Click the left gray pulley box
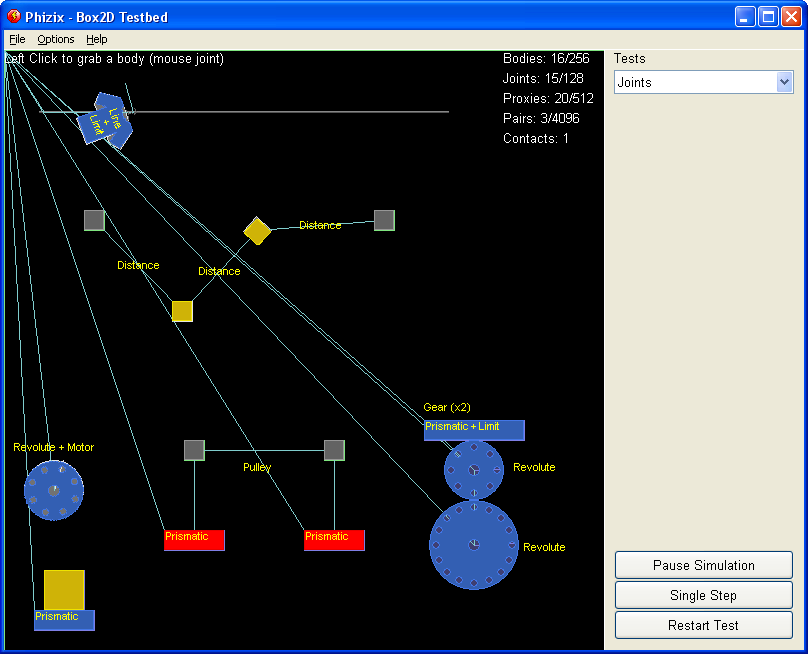The image size is (808, 654). click(x=194, y=450)
